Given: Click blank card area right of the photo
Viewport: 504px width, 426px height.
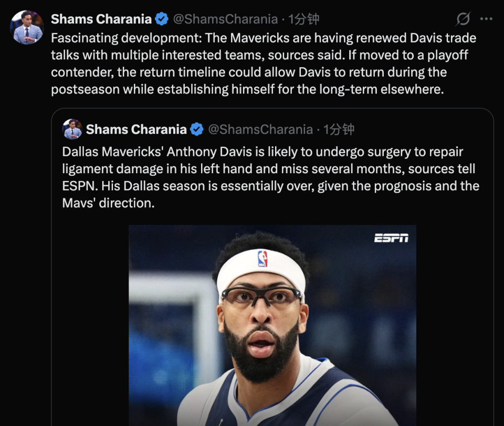Looking at the screenshot, I should coord(455,325).
